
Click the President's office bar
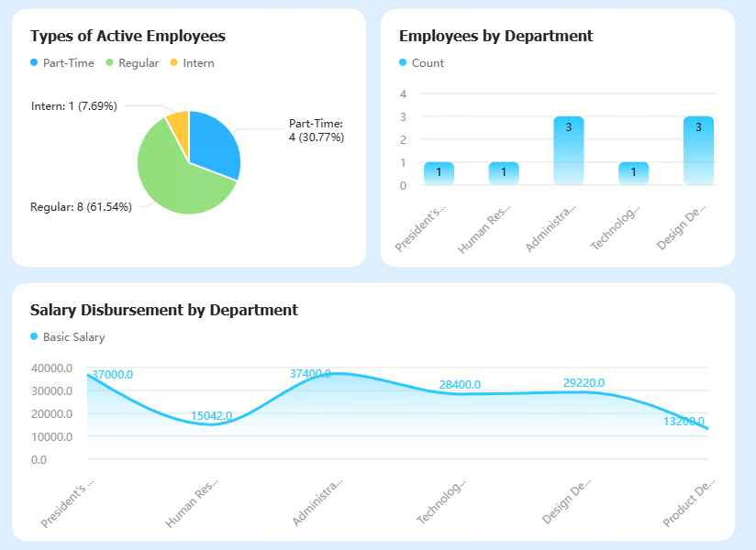pyautogui.click(x=439, y=173)
